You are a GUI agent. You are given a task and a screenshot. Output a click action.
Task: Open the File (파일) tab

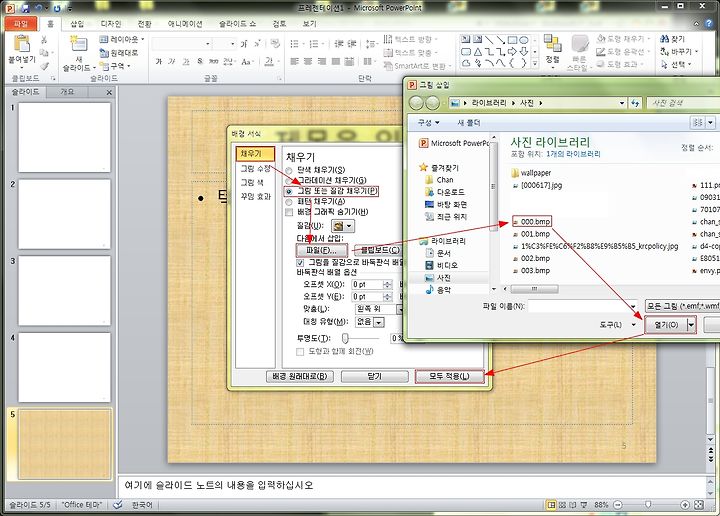point(20,24)
